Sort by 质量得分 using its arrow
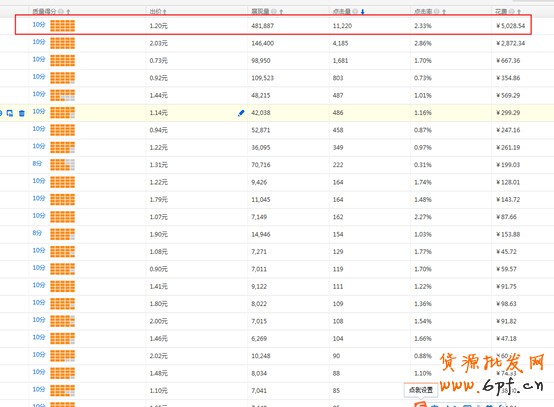Image resolution: width=554 pixels, height=407 pixels. click(x=68, y=12)
